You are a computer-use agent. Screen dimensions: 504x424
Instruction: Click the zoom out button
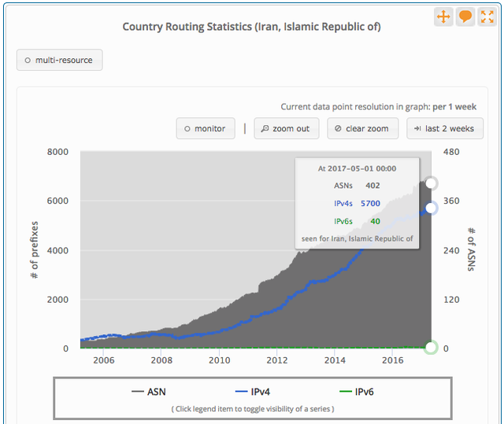point(287,128)
